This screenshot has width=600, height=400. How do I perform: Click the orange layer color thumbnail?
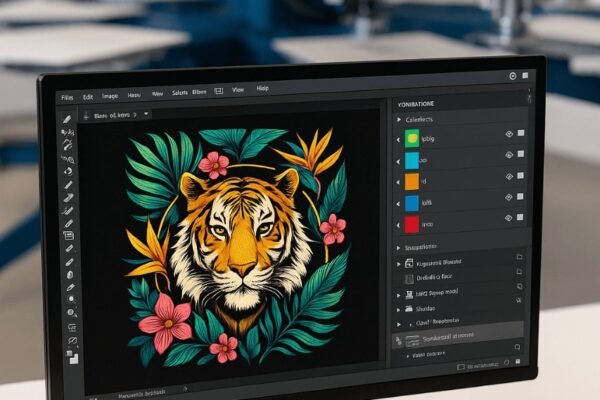(412, 181)
